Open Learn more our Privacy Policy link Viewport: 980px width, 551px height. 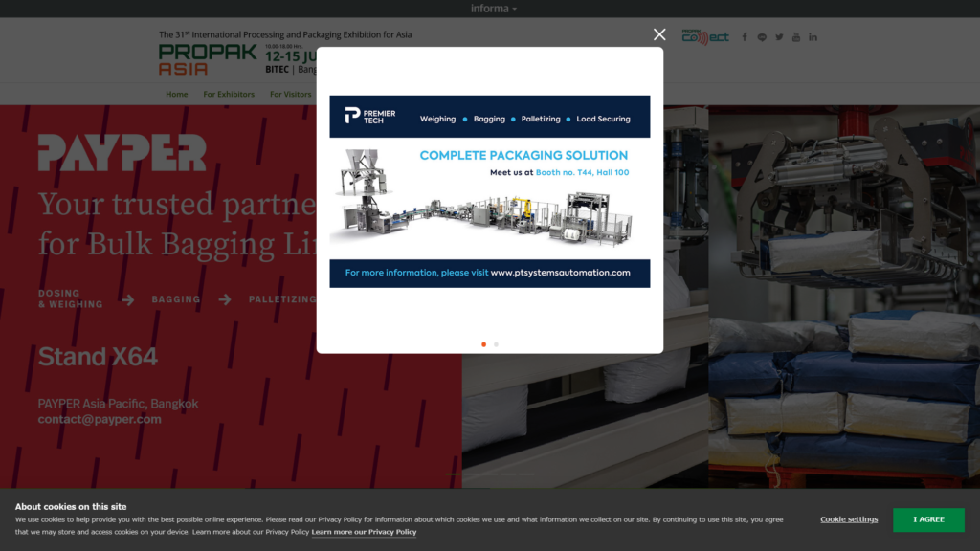(x=364, y=532)
